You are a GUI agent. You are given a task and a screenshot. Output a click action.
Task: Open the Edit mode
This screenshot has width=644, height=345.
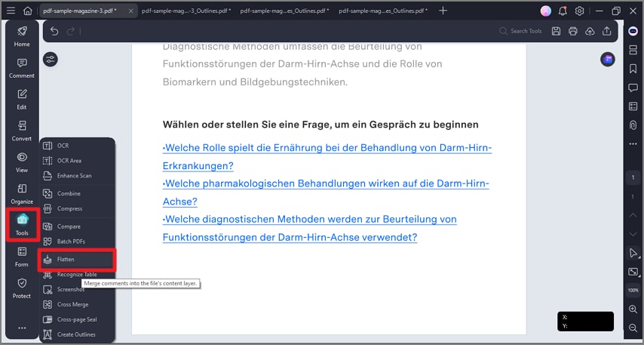pyautogui.click(x=22, y=100)
